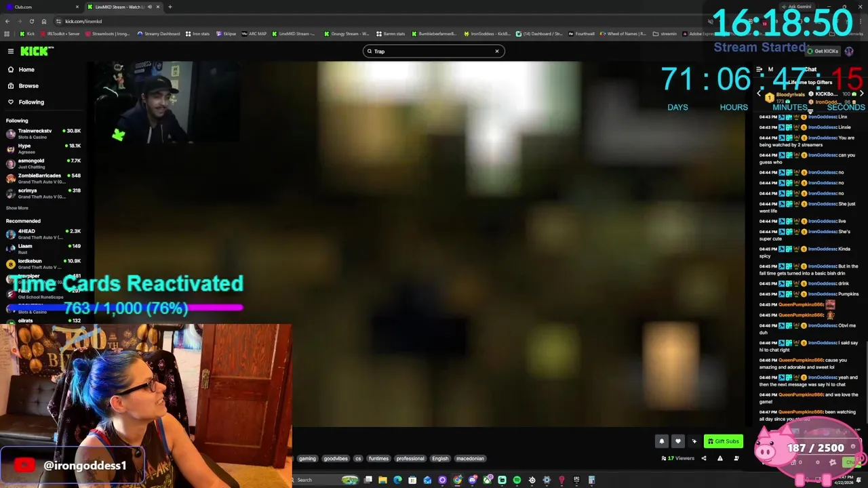Click the share stream icon

tap(703, 458)
